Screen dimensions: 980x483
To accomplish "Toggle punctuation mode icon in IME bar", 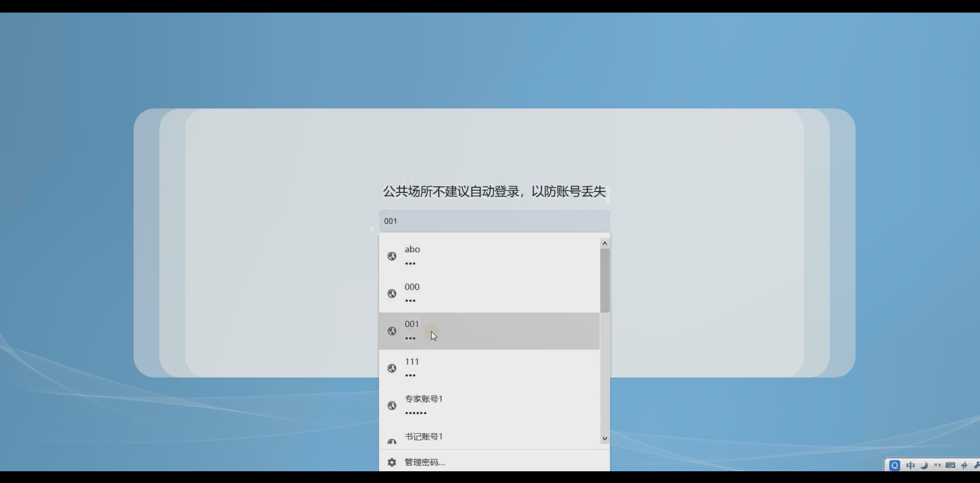I will click(937, 465).
